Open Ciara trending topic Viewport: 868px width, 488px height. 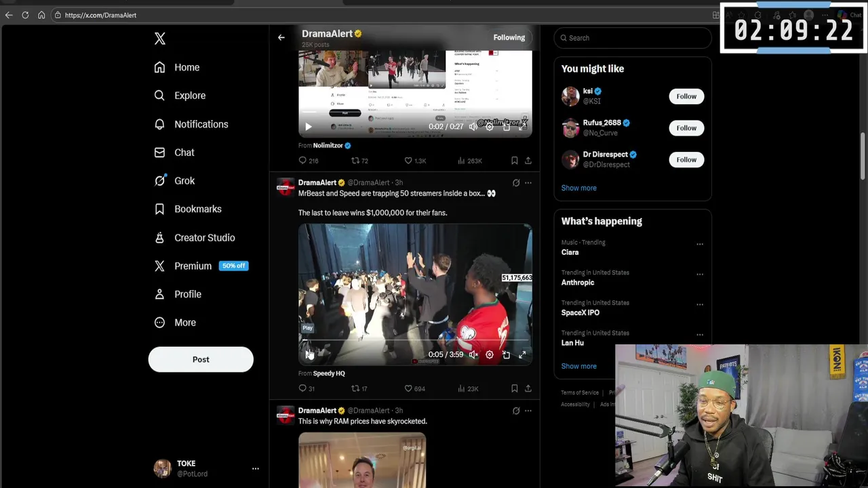(570, 252)
